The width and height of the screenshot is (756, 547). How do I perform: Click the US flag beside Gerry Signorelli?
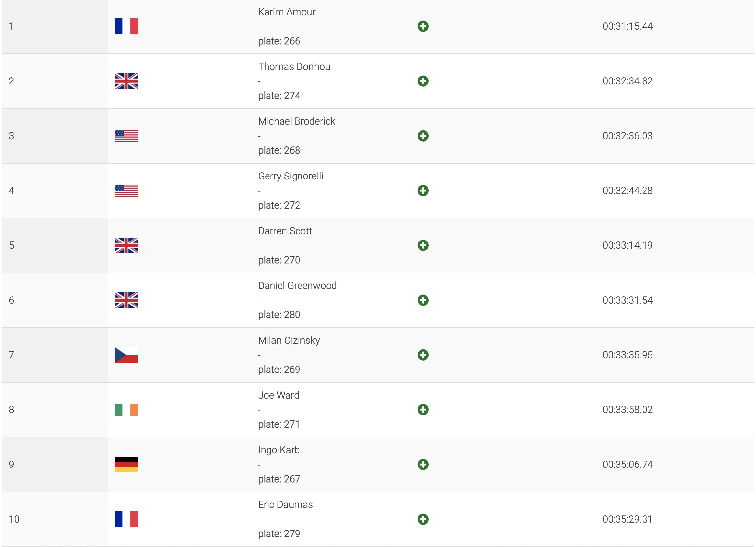pos(126,191)
